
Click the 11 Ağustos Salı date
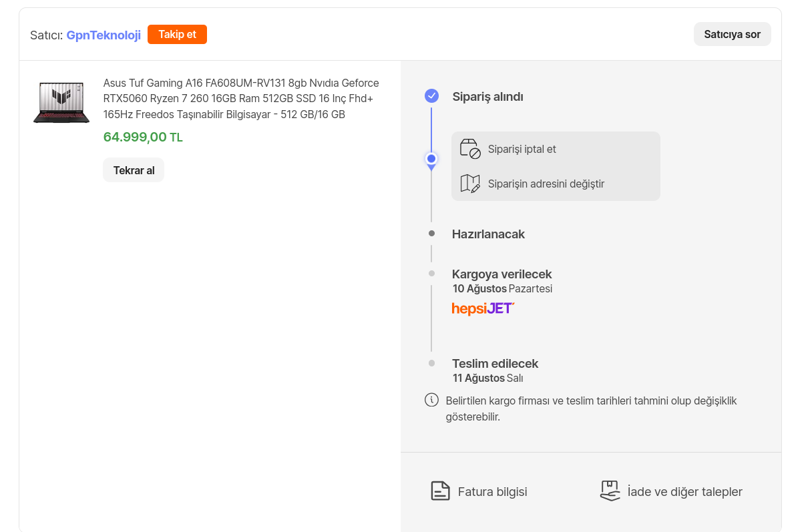tap(487, 378)
